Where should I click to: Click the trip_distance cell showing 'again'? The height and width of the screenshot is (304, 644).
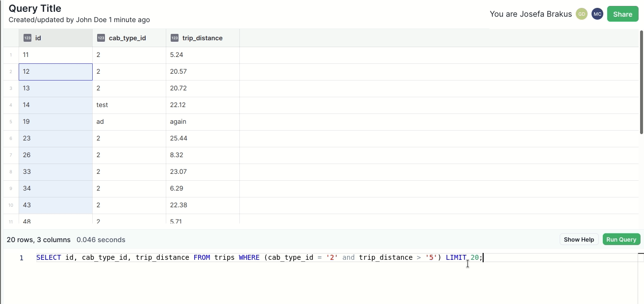pos(203,122)
